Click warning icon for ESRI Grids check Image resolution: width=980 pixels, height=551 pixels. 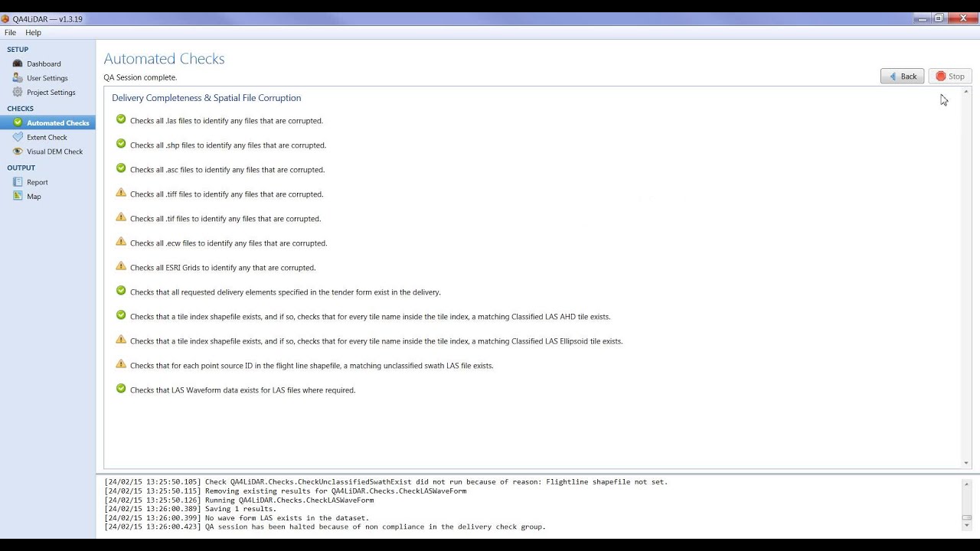[121, 266]
